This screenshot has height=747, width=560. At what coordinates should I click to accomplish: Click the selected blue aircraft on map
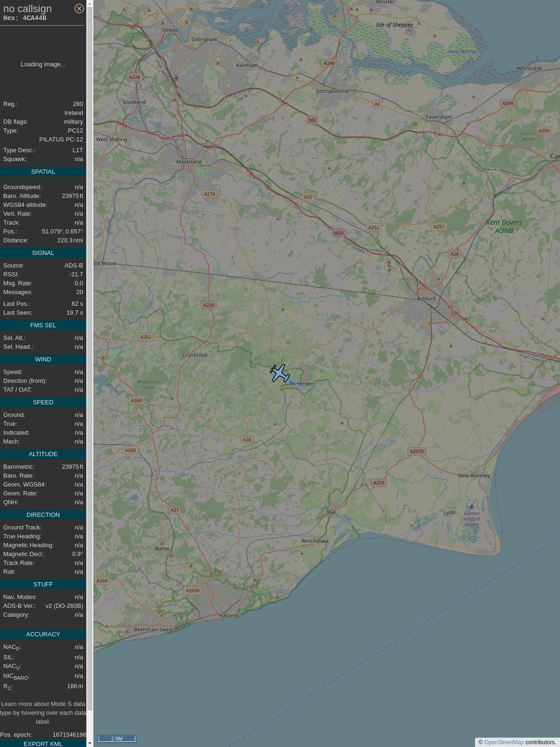point(280,373)
